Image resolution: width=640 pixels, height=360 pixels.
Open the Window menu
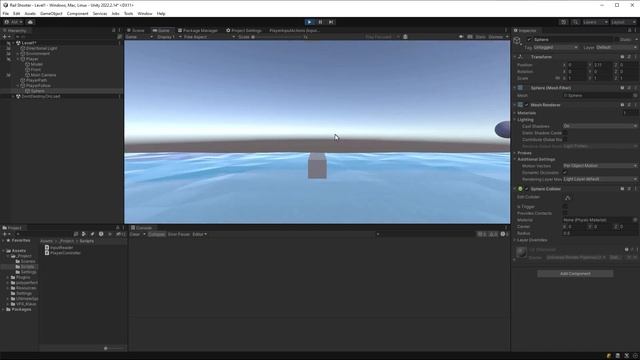145,13
